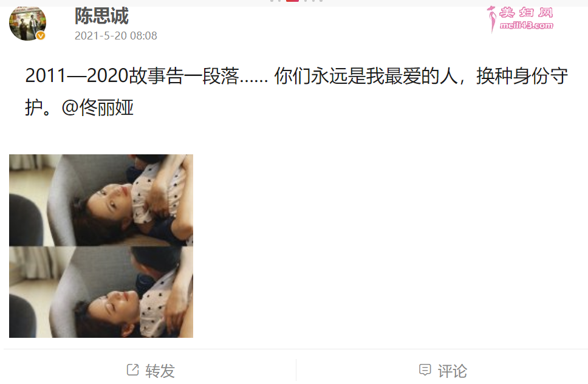Click the orange verified badge on avatar

coord(41,36)
